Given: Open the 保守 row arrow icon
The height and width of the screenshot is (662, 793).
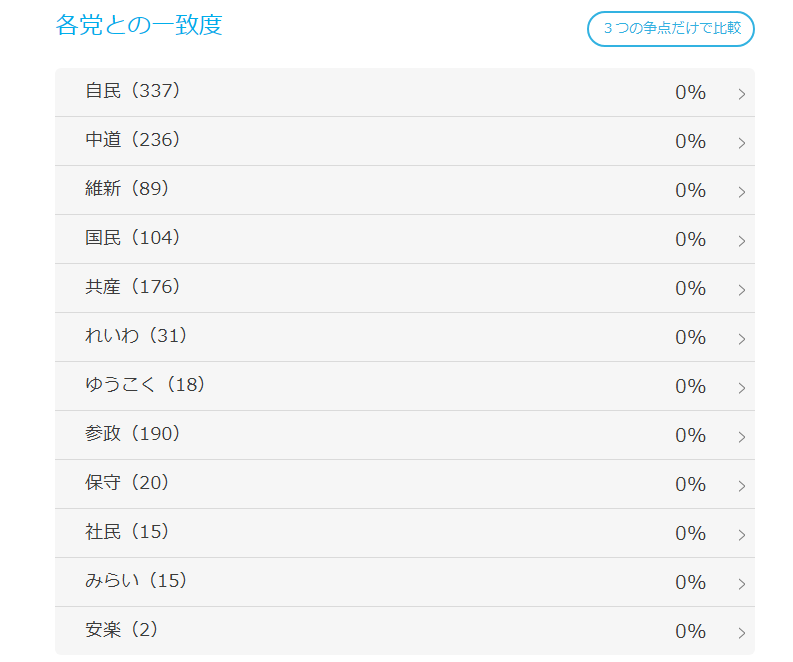Looking at the screenshot, I should pos(741,486).
